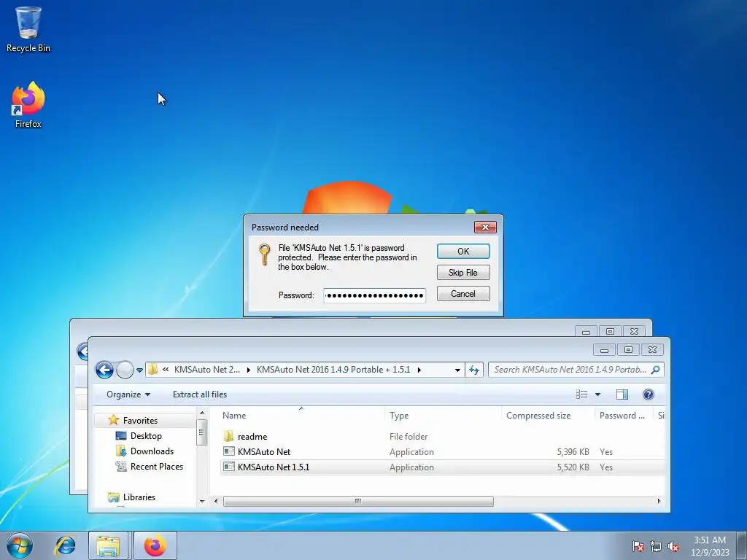
Task: Go back using the Explorer back arrow
Action: [104, 370]
